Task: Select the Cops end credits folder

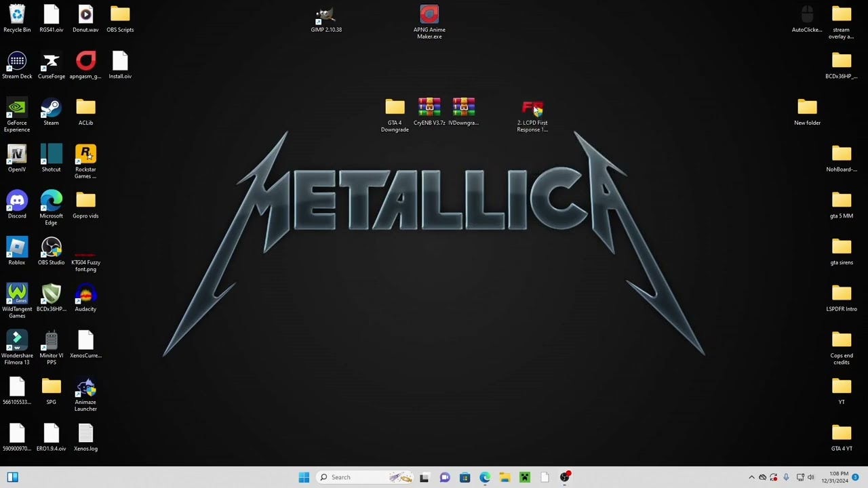Action: (x=842, y=348)
